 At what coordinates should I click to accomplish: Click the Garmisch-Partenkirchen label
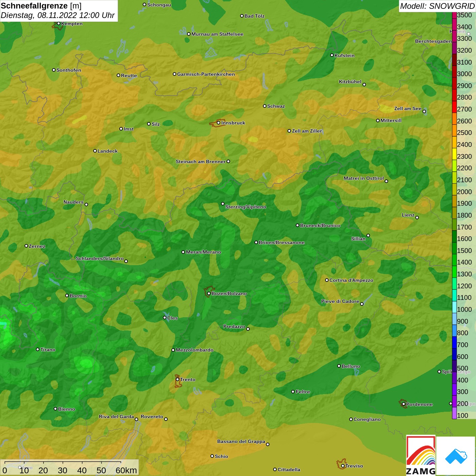point(206,74)
